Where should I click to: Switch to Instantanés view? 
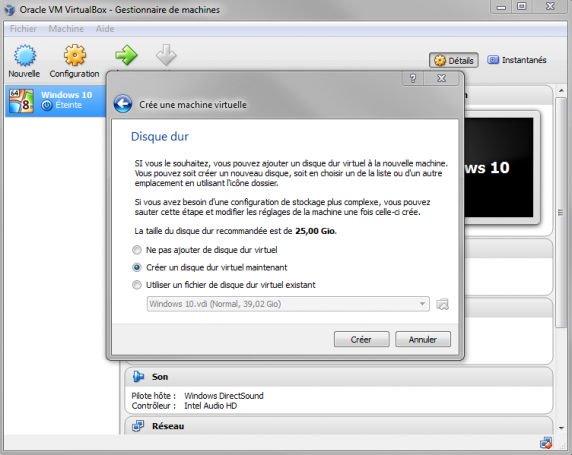tap(517, 60)
